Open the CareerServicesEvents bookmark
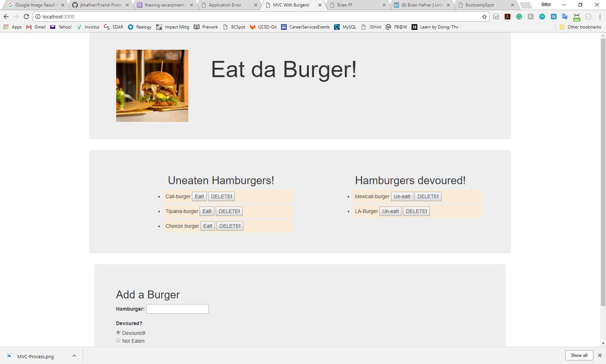 306,27
